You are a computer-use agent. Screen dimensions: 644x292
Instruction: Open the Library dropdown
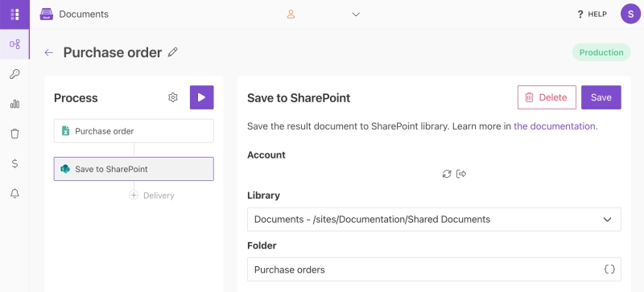[434, 220]
